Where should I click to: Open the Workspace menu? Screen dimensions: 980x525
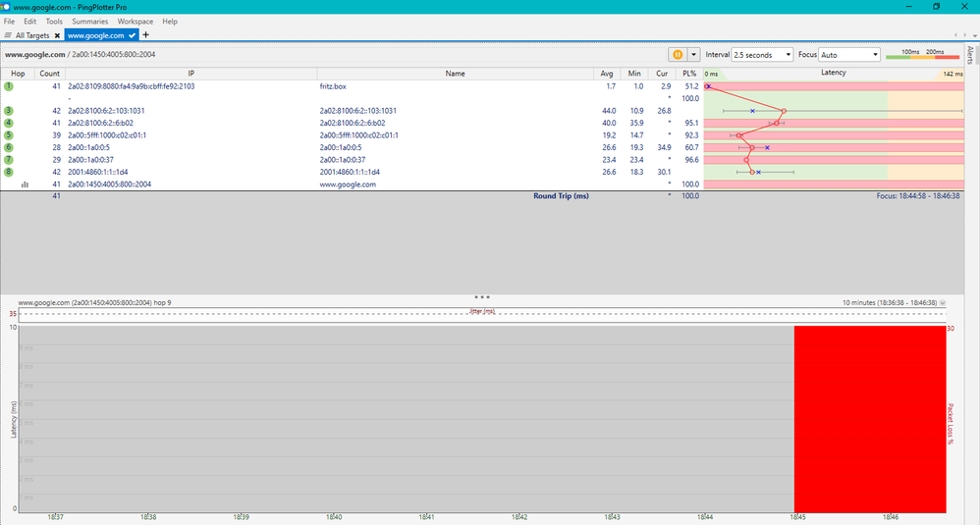[x=135, y=22]
